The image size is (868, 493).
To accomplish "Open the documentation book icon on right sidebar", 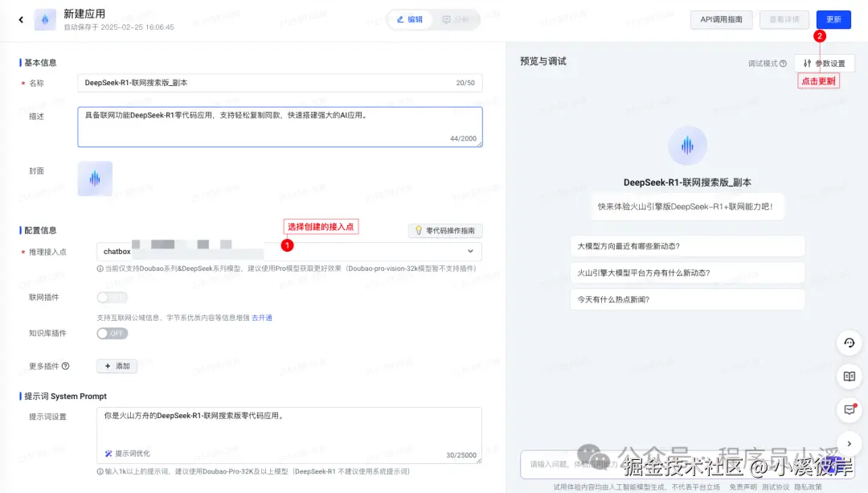I will click(850, 376).
